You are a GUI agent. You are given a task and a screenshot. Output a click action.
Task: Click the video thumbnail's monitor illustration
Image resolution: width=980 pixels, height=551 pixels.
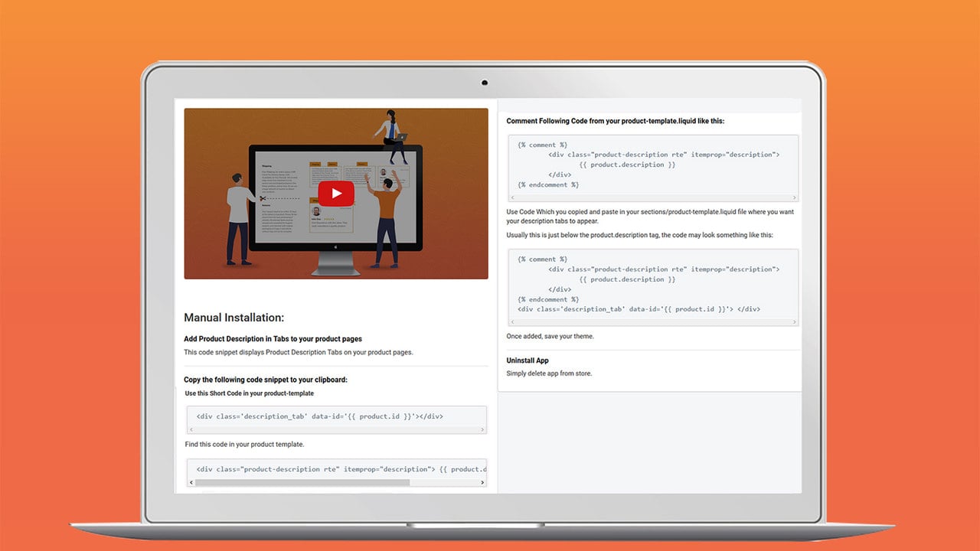[336, 209]
